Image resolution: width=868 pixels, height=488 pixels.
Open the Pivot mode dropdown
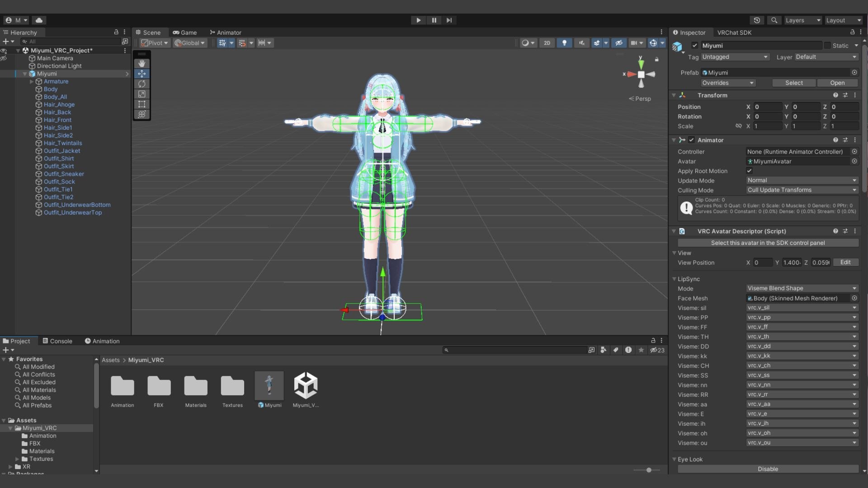[155, 43]
